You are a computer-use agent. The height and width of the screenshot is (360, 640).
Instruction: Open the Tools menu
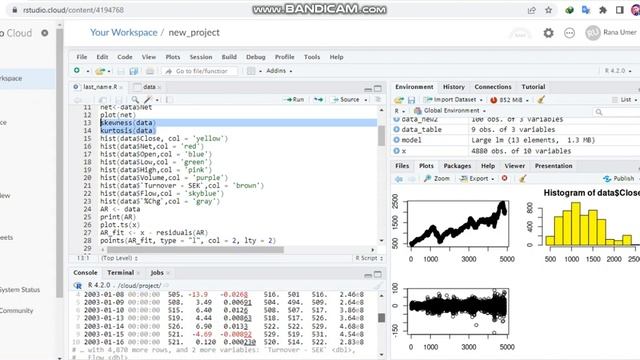pyautogui.click(x=312, y=57)
